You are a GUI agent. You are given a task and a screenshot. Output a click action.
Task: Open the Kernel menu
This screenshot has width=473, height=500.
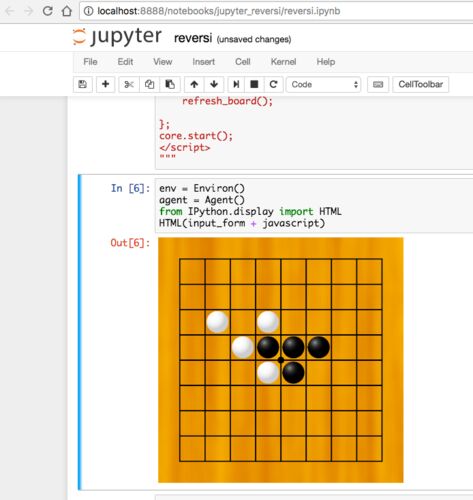283,62
